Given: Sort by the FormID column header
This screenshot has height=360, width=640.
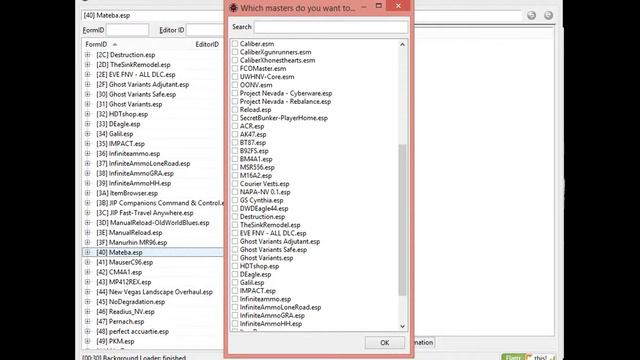Looking at the screenshot, I should 96,44.
